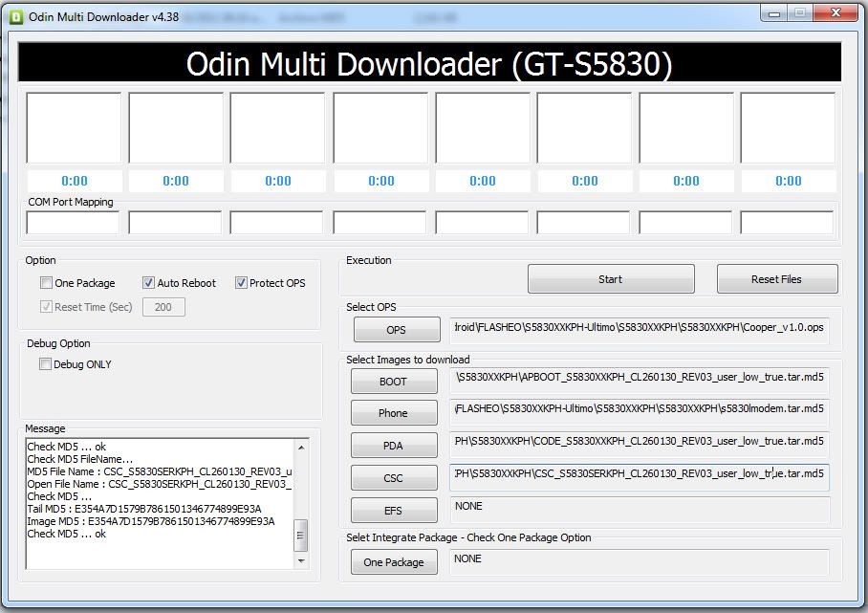Screen dimensions: 868x613
Task: Click the EFS file button
Action: (x=394, y=511)
